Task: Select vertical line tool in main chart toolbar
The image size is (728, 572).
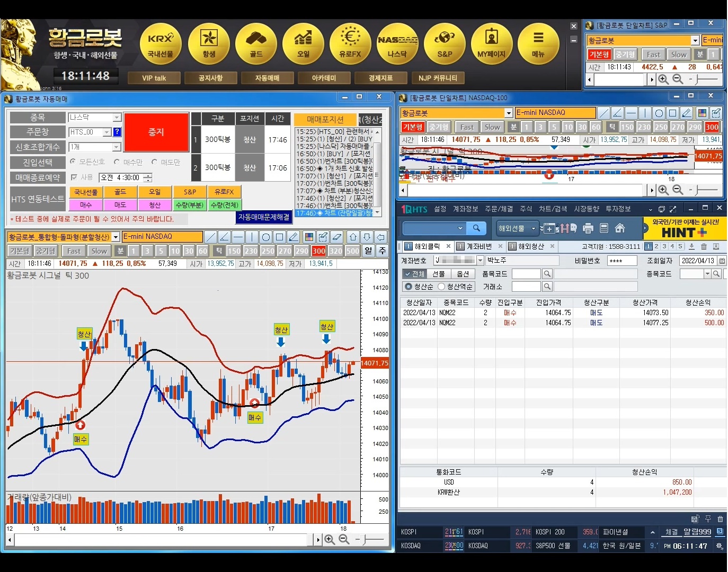Action: pyautogui.click(x=252, y=237)
